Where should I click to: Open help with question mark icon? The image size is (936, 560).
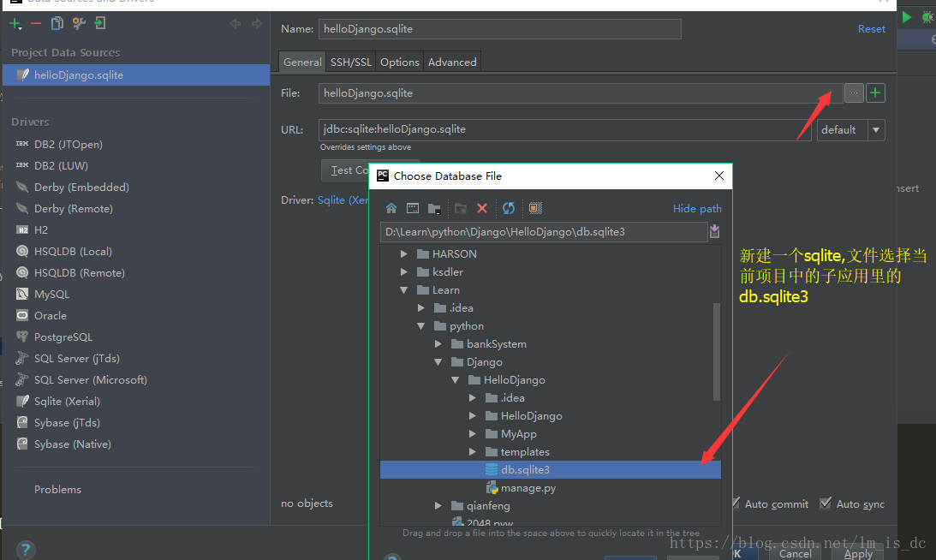coord(25,549)
